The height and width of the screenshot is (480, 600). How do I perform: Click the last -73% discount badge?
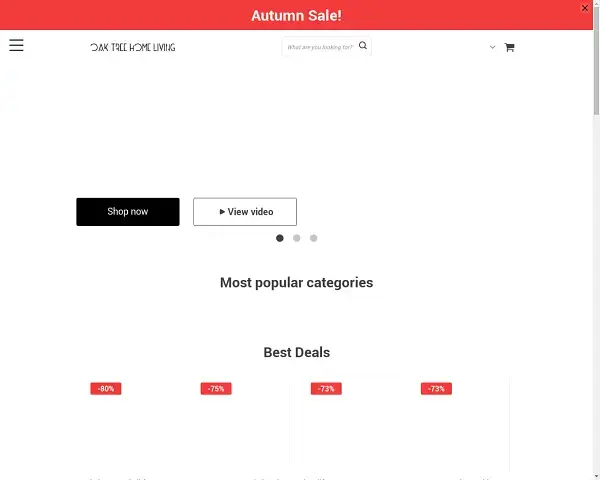(x=436, y=388)
